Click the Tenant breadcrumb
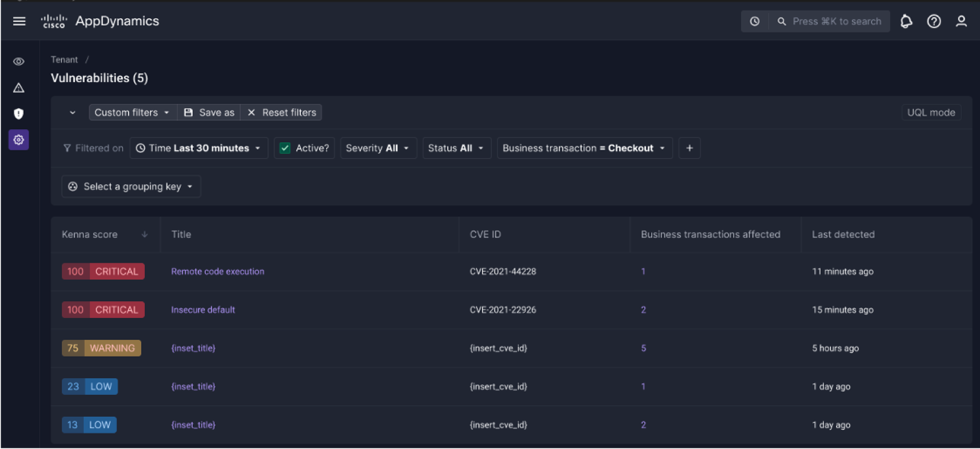The width and height of the screenshot is (980, 449). tap(64, 60)
